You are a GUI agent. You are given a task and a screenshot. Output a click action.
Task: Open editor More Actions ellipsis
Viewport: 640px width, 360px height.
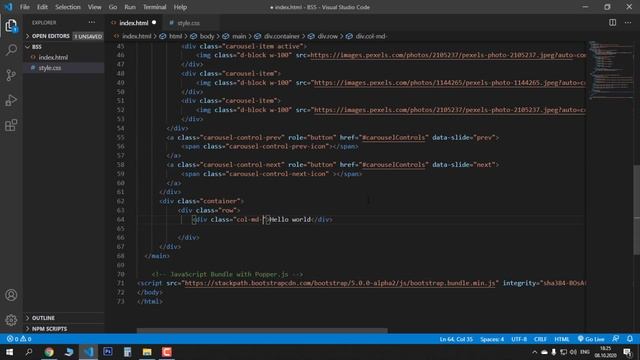[x=628, y=23]
